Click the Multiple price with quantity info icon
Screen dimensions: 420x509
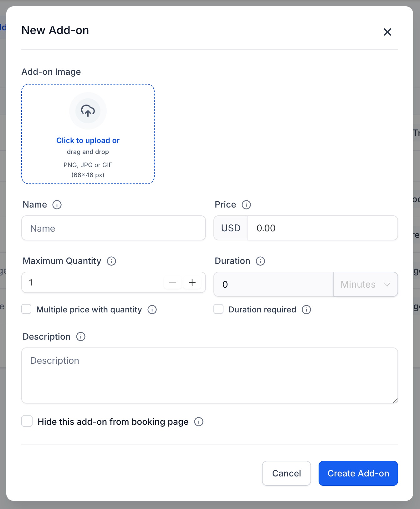pos(152,310)
